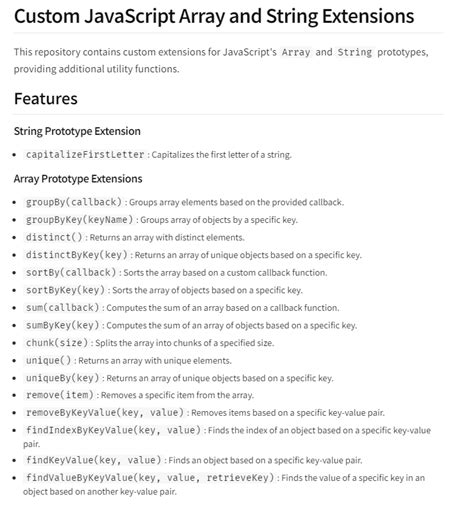Click the unique() code label
This screenshot has height=505, width=474.
[x=48, y=361]
